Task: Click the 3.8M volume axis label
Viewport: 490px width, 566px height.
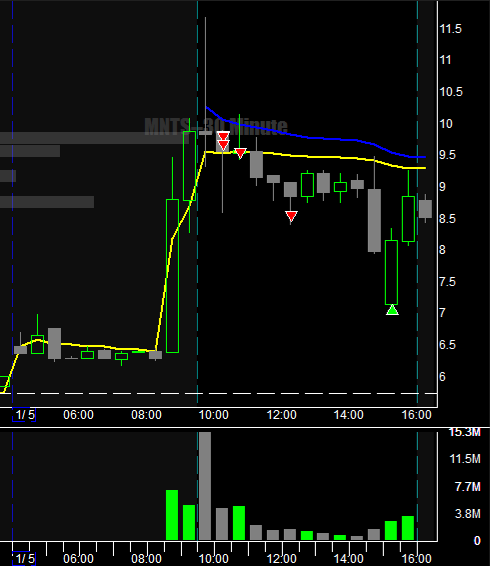Action: 468,513
